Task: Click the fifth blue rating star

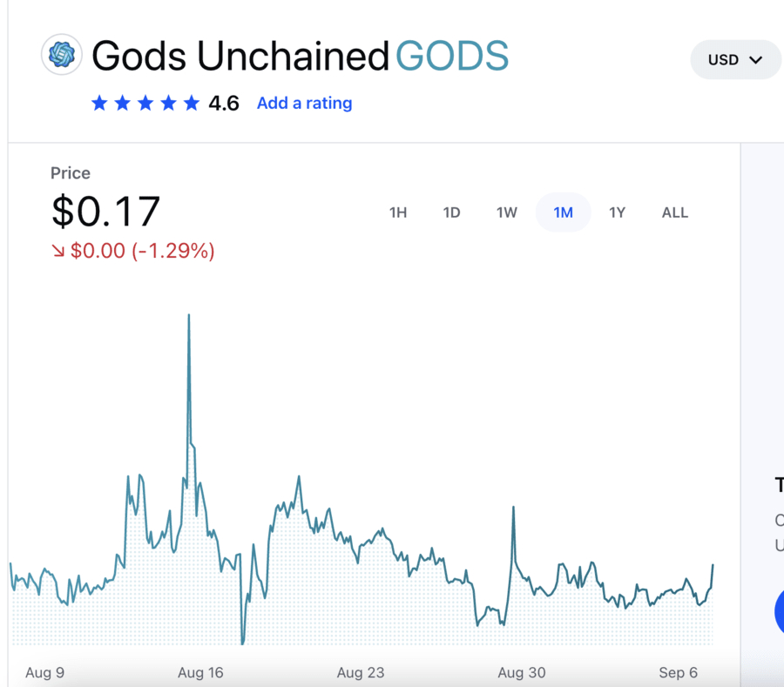Action: (192, 104)
